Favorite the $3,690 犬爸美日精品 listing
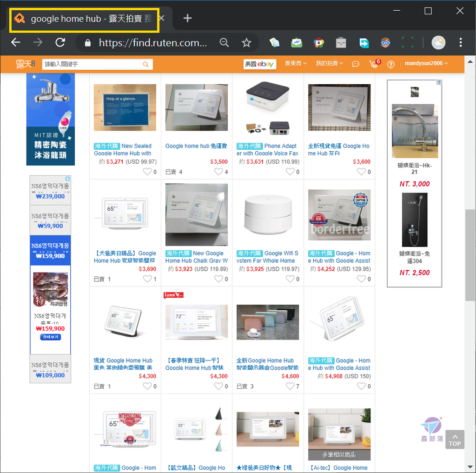The width and height of the screenshot is (476, 473). pyautogui.click(x=147, y=279)
